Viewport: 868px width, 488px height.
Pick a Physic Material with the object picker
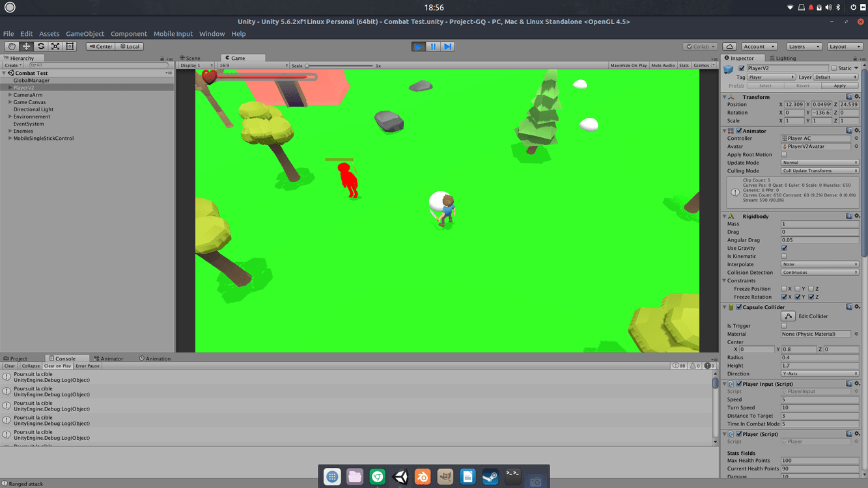[x=856, y=334]
